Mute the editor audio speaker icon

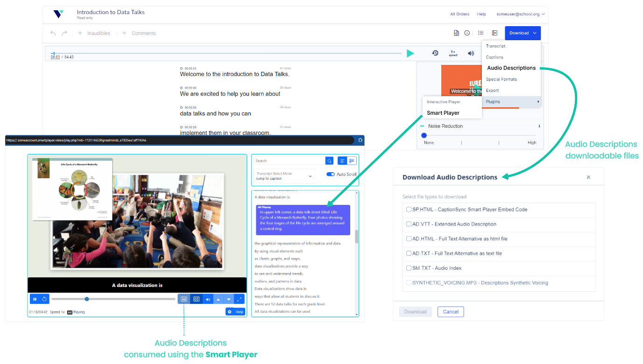(x=471, y=53)
